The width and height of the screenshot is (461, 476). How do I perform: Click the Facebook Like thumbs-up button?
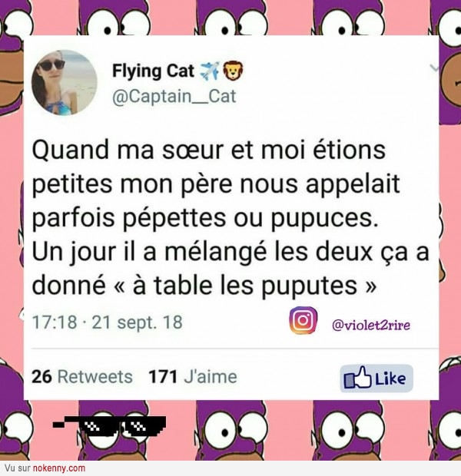tap(376, 378)
